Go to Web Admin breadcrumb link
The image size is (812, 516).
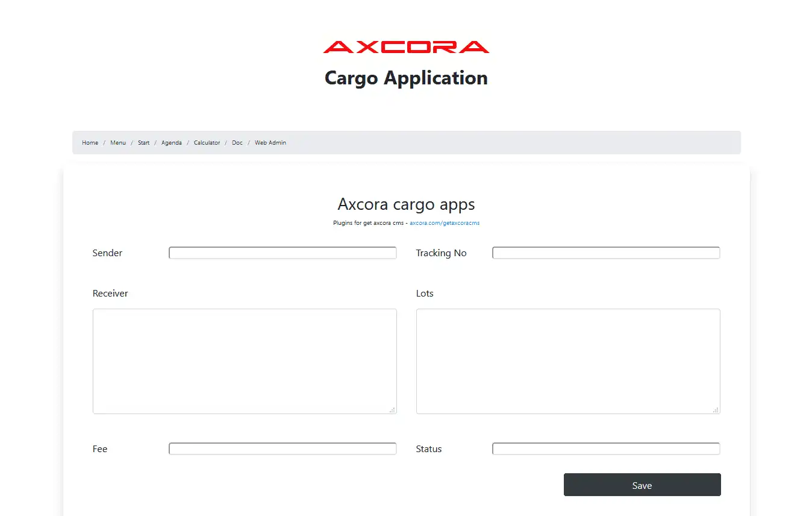click(x=270, y=143)
